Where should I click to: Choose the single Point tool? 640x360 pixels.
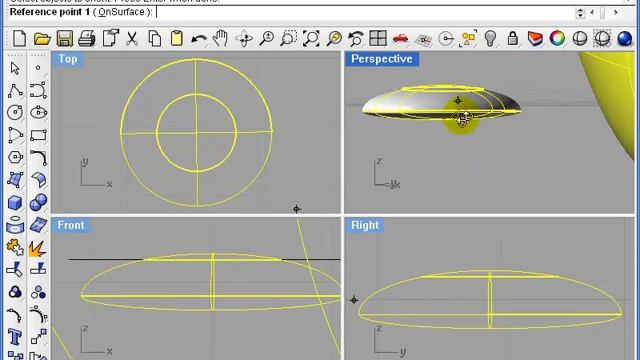pyautogui.click(x=38, y=68)
